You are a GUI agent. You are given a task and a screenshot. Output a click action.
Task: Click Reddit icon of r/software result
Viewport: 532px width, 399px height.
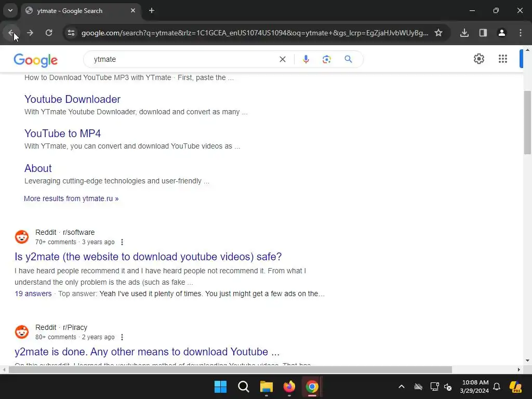pyautogui.click(x=22, y=237)
